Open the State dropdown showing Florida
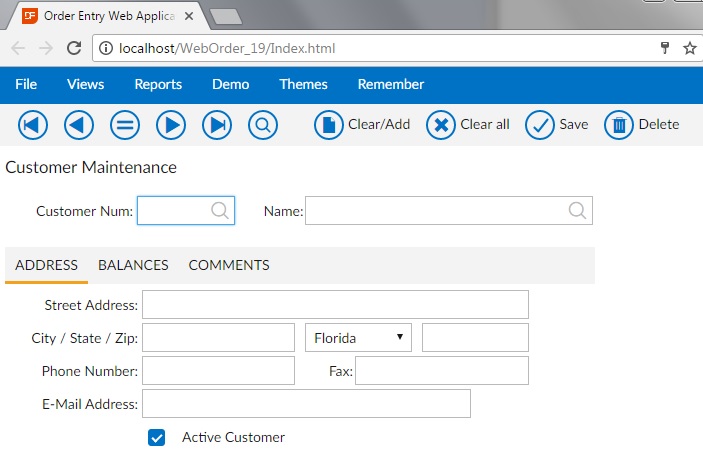The width and height of the screenshot is (703, 453). click(x=358, y=338)
